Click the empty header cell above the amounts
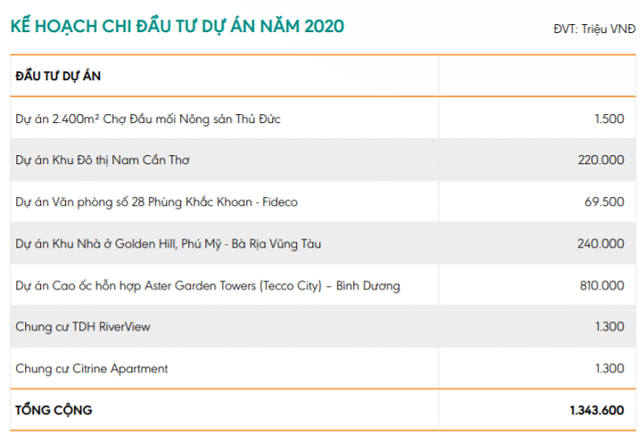The image size is (640, 432). coord(536,76)
